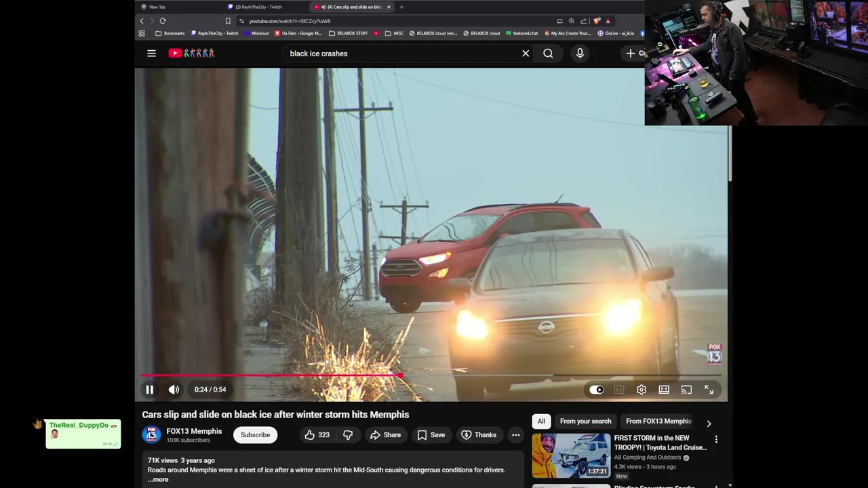Expand the BELABOX STUFF bookmark folder
The width and height of the screenshot is (868, 488).
click(349, 33)
